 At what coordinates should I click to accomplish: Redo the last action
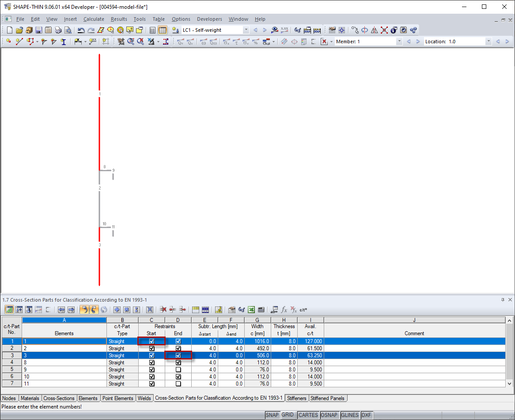[x=91, y=30]
